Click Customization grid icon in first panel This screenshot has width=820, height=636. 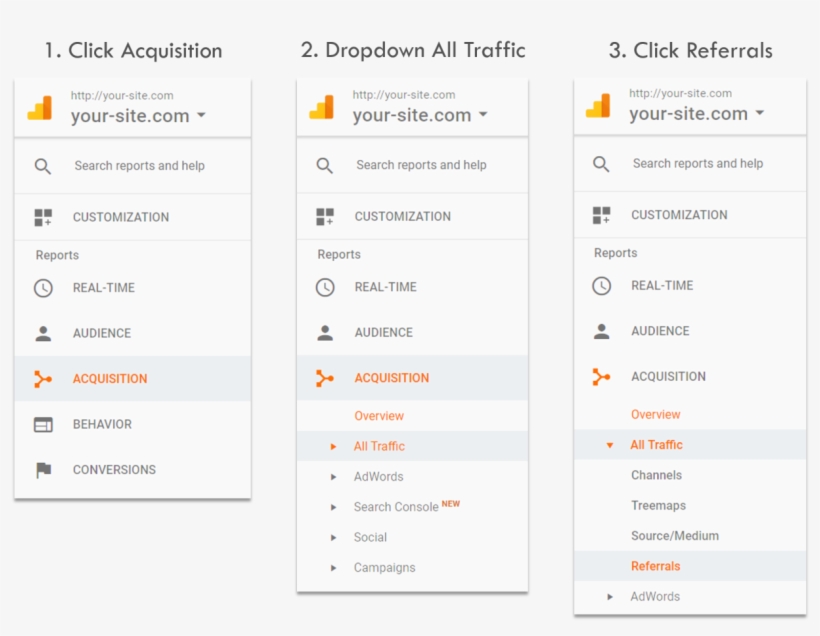click(x=43, y=218)
